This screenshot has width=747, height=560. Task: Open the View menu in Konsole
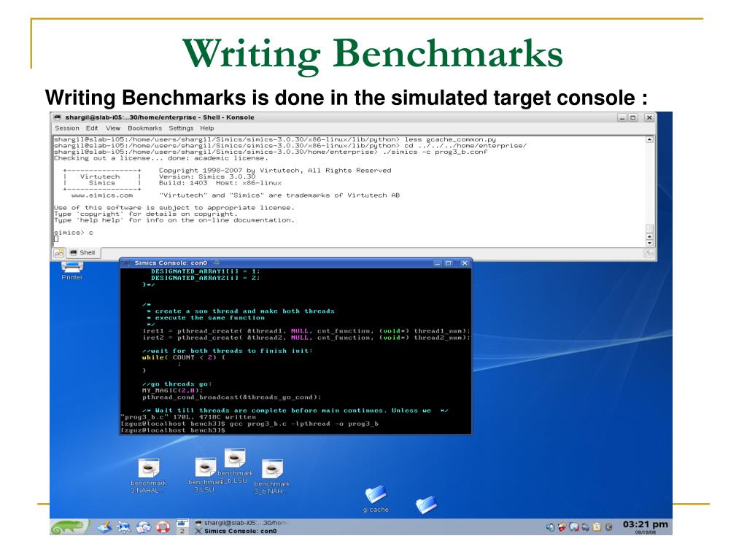113,128
